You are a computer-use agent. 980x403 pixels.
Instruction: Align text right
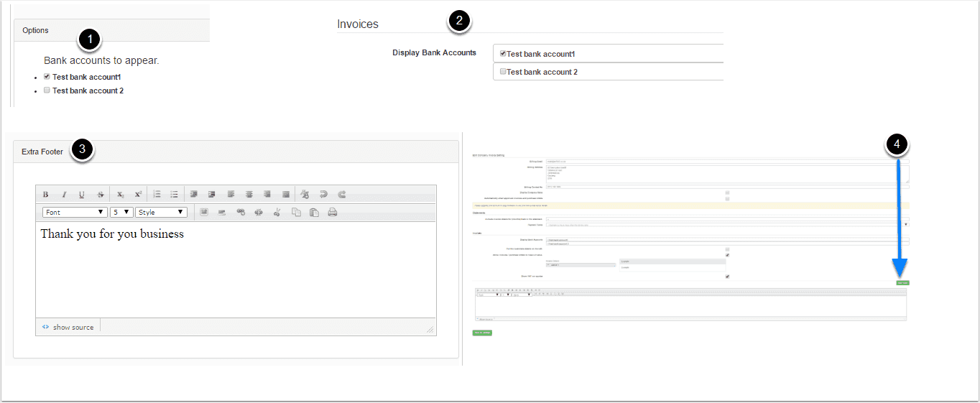coord(267,194)
